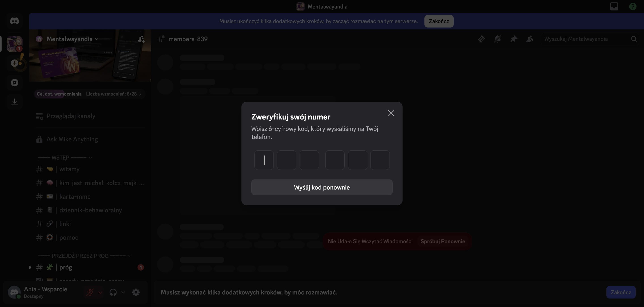The width and height of the screenshot is (644, 307).
Task: Toggle headphones deafen icon
Action: click(113, 292)
